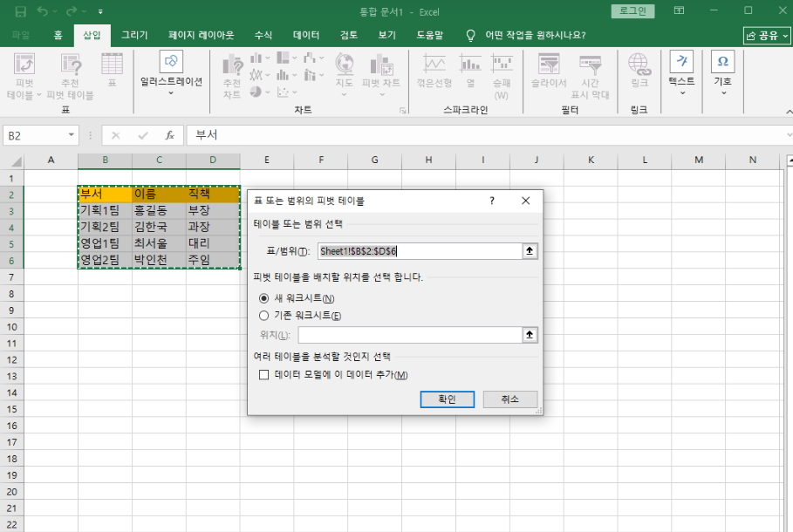Confirm dialog with the 확인 button

447,399
